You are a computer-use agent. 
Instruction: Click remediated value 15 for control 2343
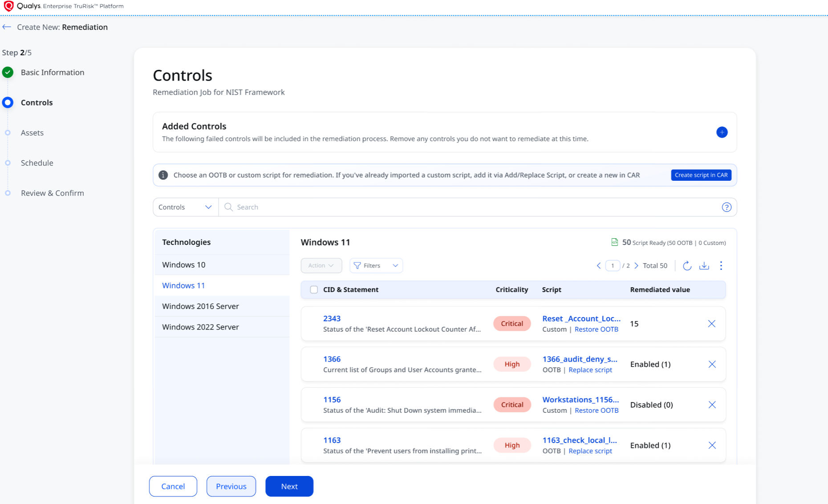point(634,324)
